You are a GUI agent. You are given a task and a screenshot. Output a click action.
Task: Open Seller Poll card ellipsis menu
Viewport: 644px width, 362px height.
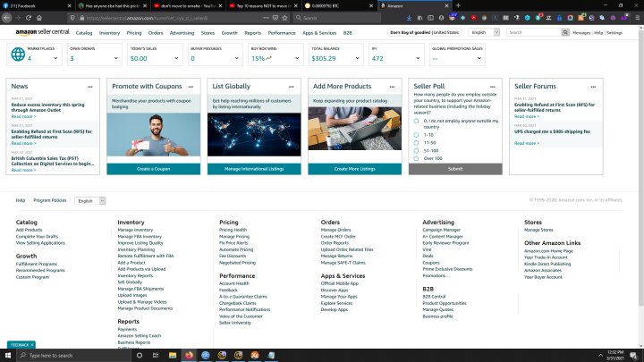pyautogui.click(x=493, y=87)
